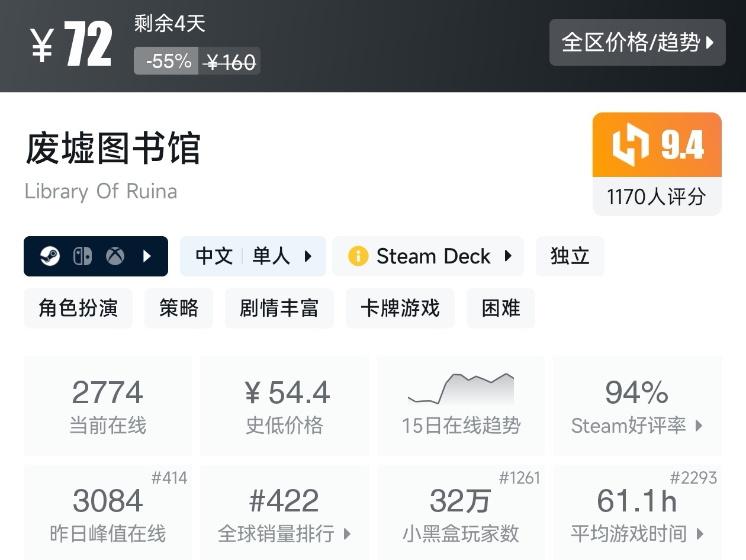Open 小黑盒玩家数 32万 player stats

461,512
